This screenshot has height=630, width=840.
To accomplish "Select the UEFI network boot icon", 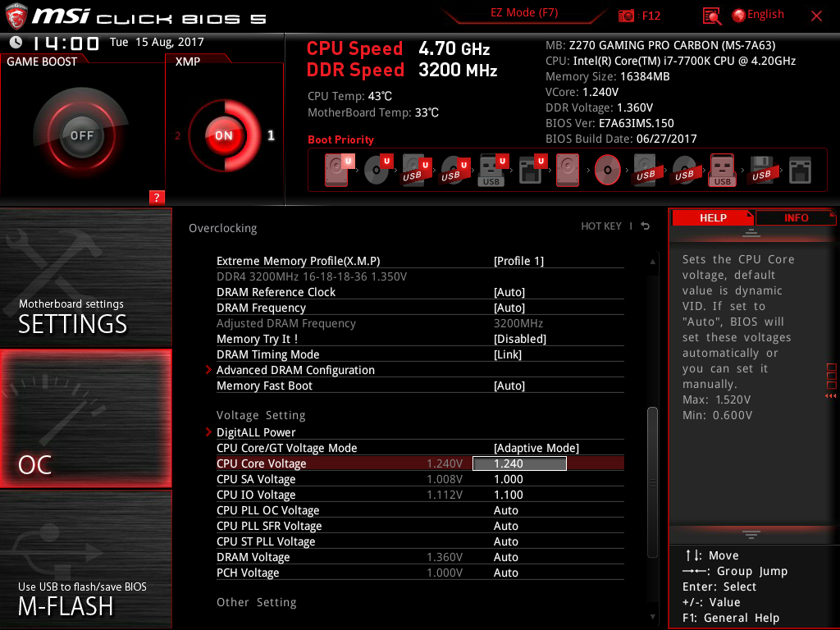I will [532, 170].
